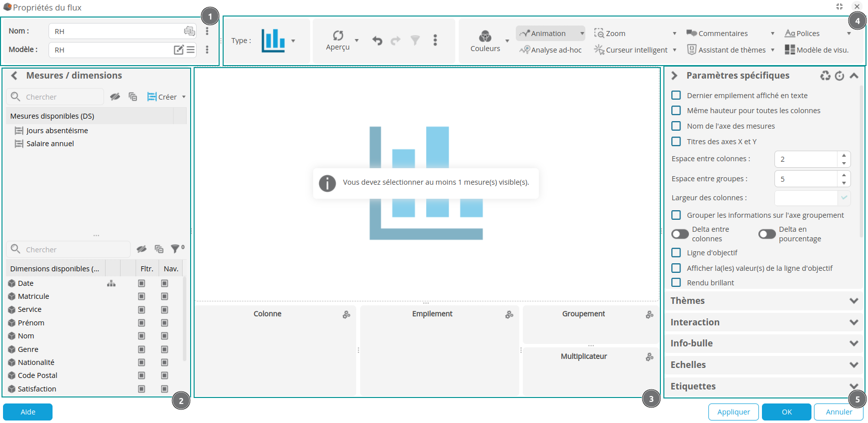Click the Date hierarchy icon
Viewport: 868px width, 423px height.
tap(111, 283)
